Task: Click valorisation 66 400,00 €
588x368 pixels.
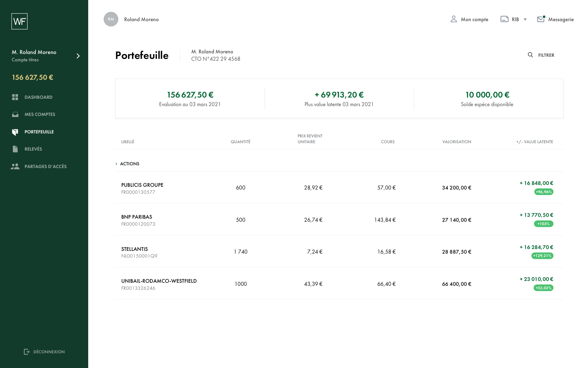Action: click(x=457, y=284)
